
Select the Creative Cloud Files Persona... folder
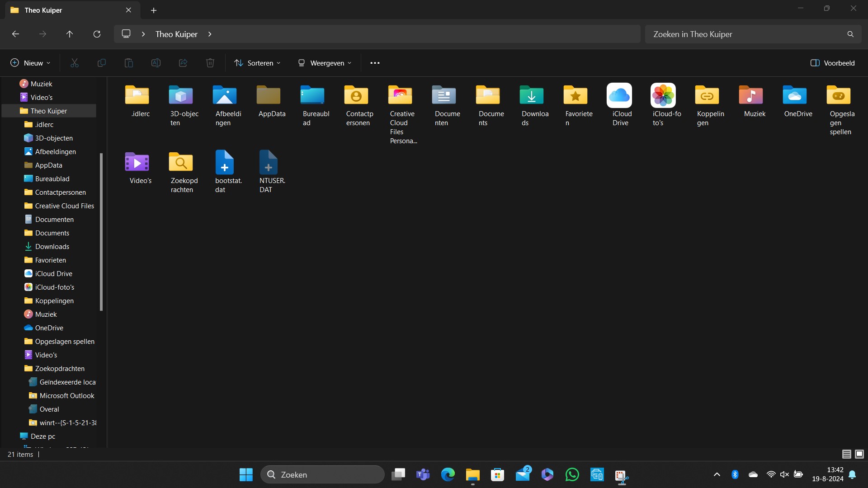[401, 114]
